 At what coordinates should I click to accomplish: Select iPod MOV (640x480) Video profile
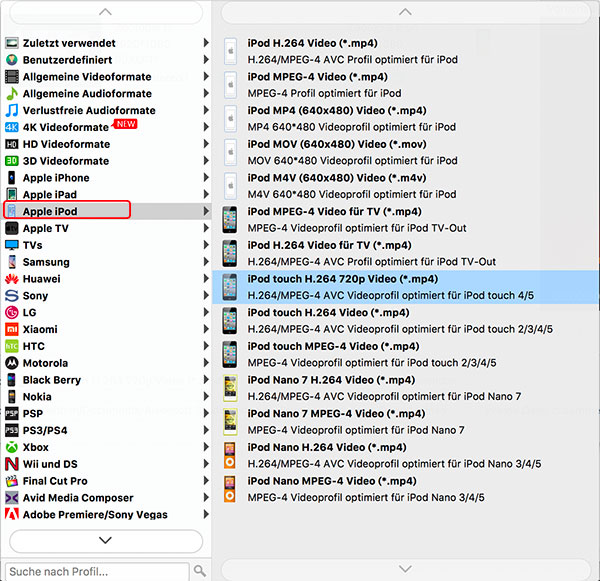(406, 152)
